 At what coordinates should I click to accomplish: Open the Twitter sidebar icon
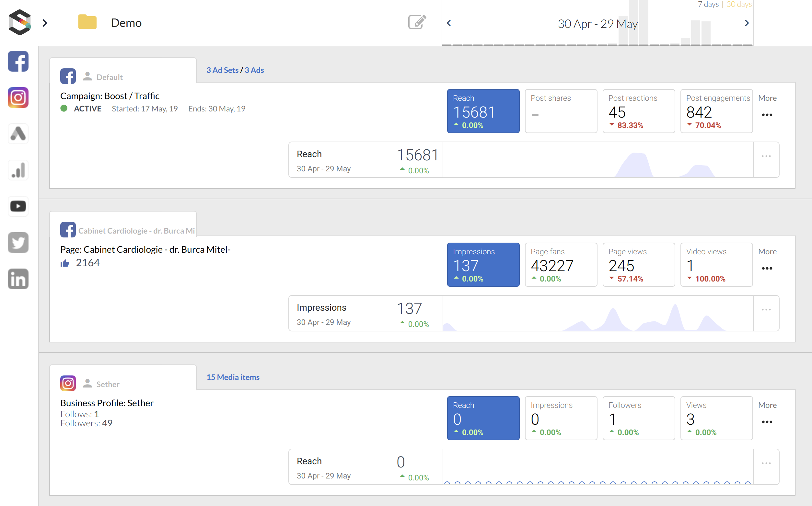18,243
